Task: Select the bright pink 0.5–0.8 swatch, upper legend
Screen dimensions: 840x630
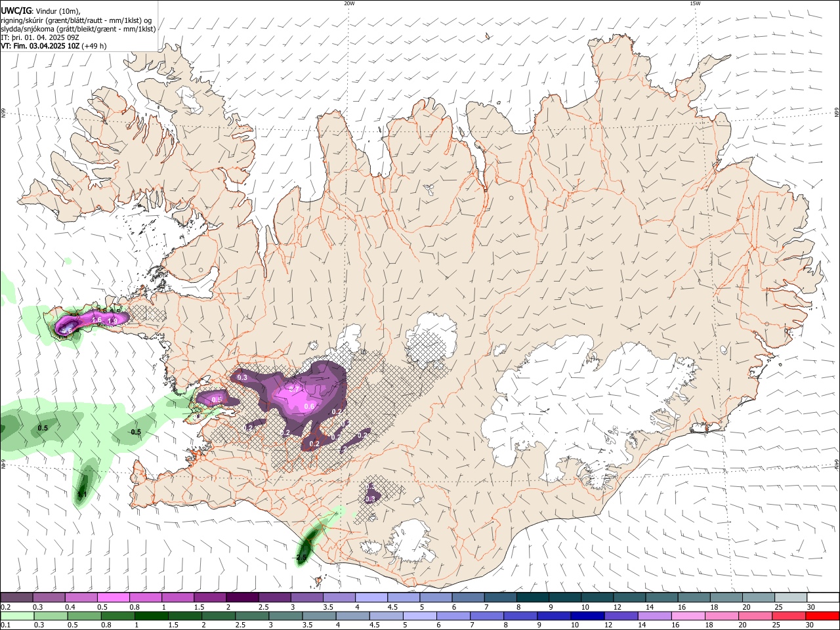Action: 113,597
